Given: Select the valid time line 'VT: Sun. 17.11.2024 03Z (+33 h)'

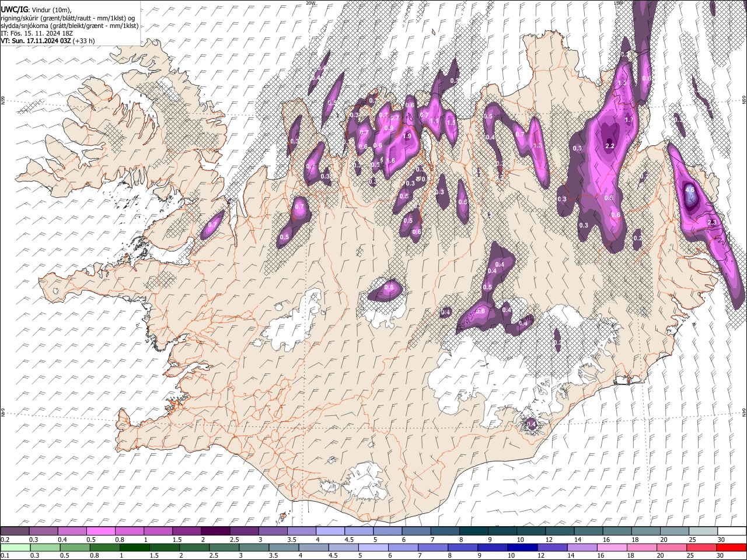Looking at the screenshot, I should pos(48,41).
